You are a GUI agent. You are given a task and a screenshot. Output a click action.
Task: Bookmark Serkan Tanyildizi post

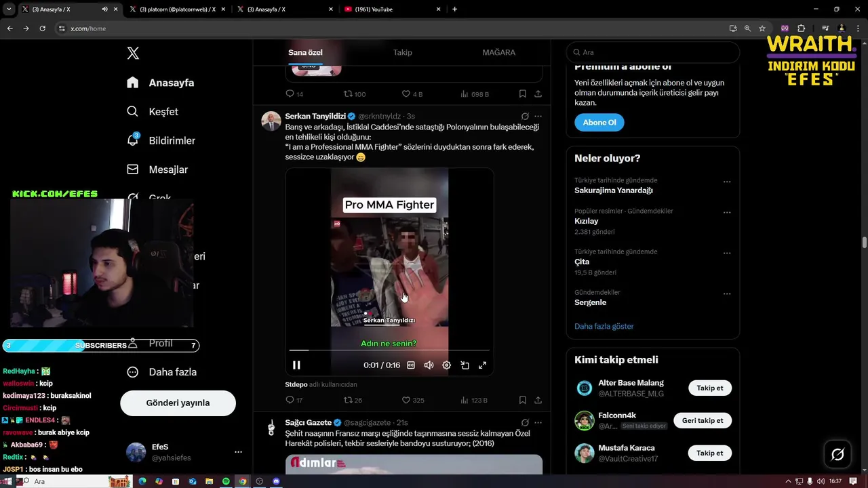pyautogui.click(x=522, y=400)
